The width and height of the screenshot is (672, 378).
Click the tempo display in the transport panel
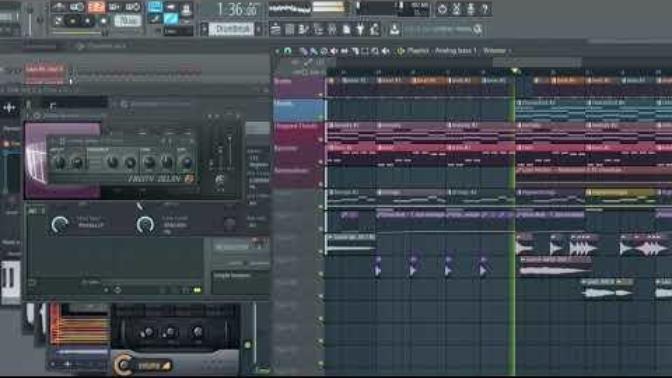[x=127, y=20]
